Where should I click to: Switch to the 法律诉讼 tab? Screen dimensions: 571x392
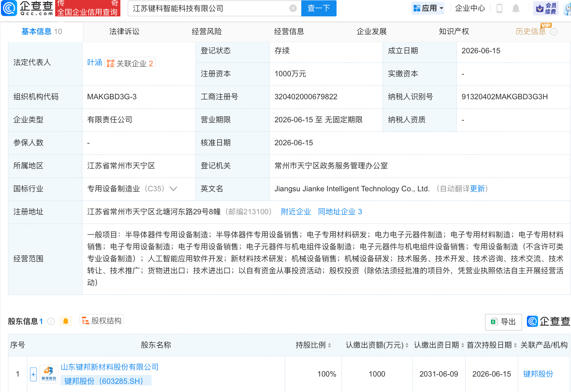pos(124,32)
